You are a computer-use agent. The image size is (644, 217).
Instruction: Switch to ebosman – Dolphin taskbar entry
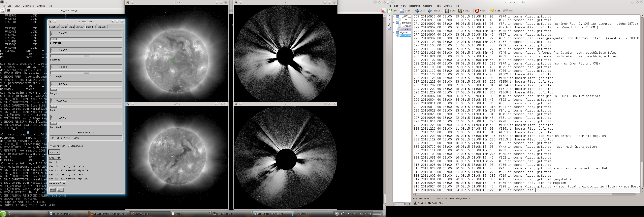pyautogui.click(x=68, y=214)
